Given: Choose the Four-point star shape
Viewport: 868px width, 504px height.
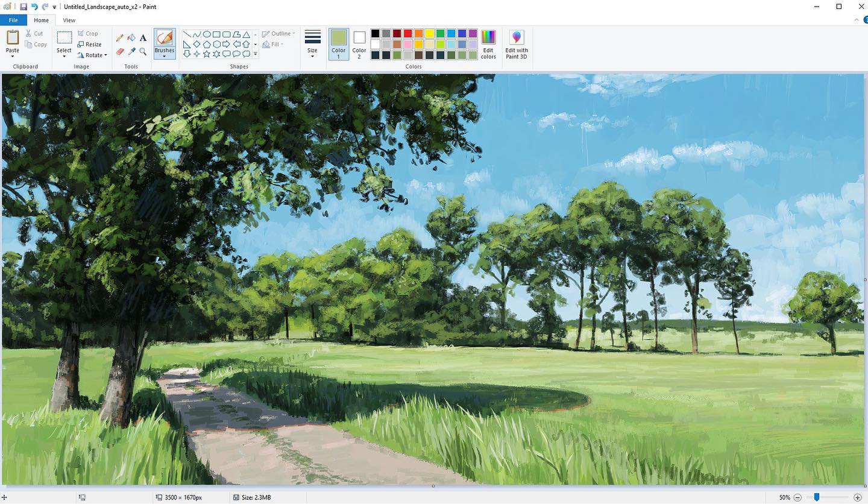Looking at the screenshot, I should (197, 54).
